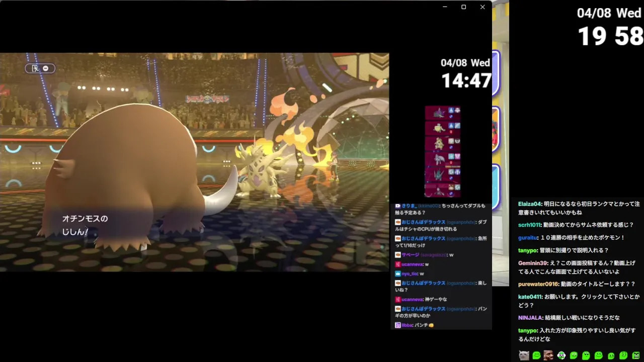The width and height of the screenshot is (644, 362).
Task: Click message 'ダブルはチシャのCPUが焼き切れる'
Action: (441, 225)
